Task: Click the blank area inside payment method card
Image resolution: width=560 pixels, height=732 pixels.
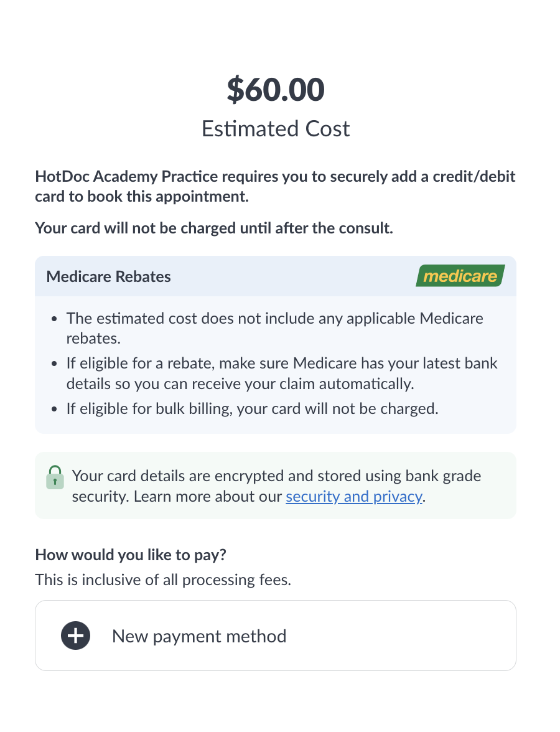Action: (404, 636)
